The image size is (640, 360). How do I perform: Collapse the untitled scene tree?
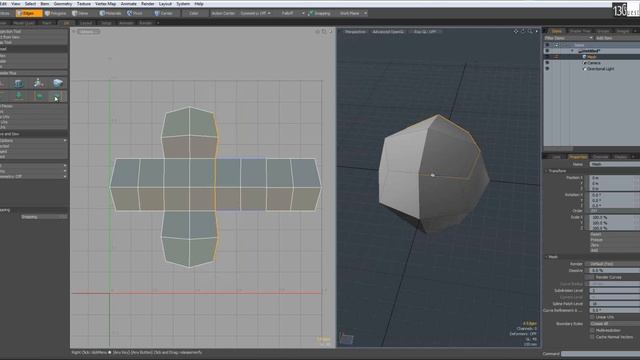click(x=572, y=51)
